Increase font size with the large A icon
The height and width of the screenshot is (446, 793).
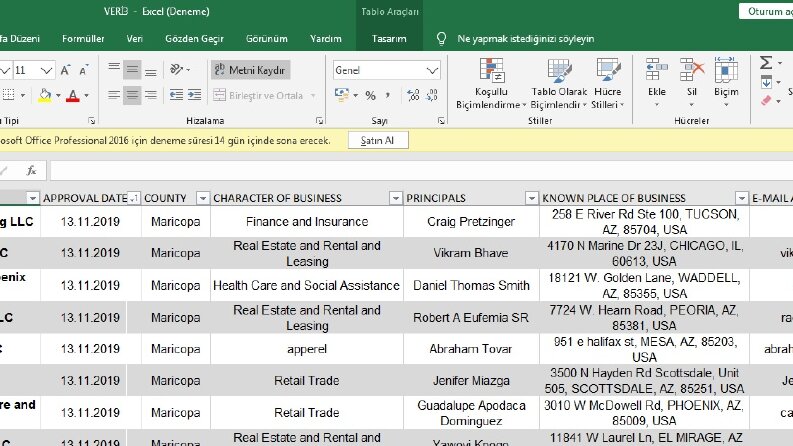coord(65,70)
